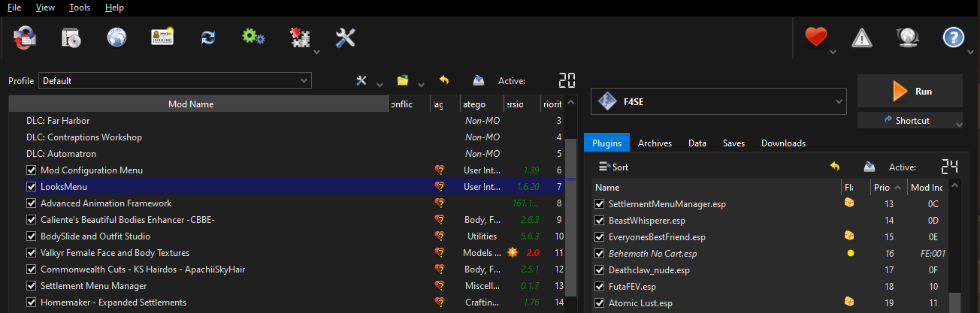Screen dimensions: 980x313
Task: Uncheck Mod Configuration Menu mod
Action: (32, 170)
